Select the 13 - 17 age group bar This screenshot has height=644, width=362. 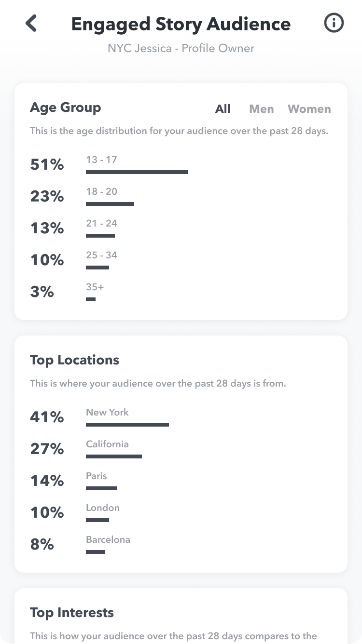[137, 172]
